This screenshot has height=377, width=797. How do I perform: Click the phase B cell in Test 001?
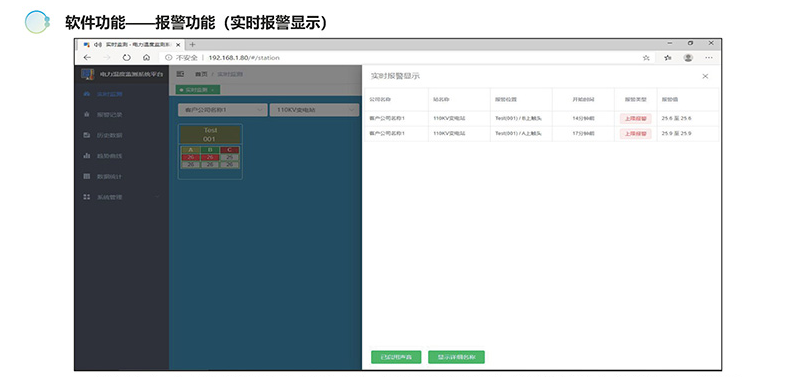(x=210, y=150)
